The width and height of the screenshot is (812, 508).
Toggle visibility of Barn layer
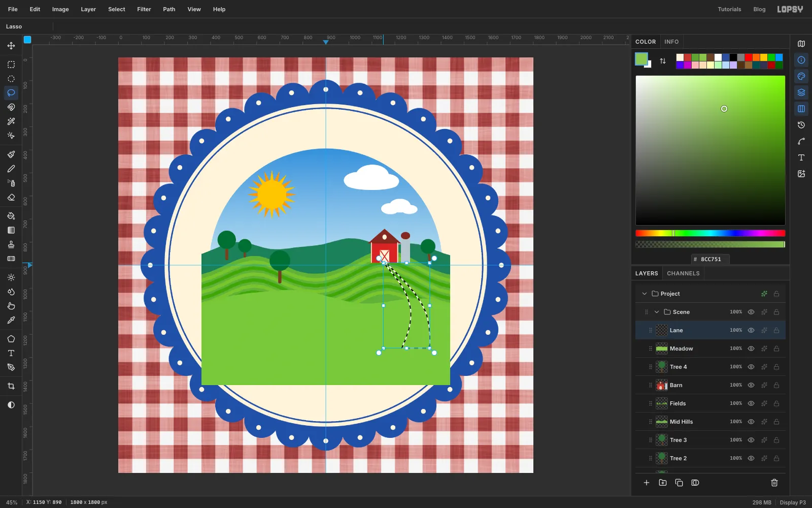click(x=751, y=385)
